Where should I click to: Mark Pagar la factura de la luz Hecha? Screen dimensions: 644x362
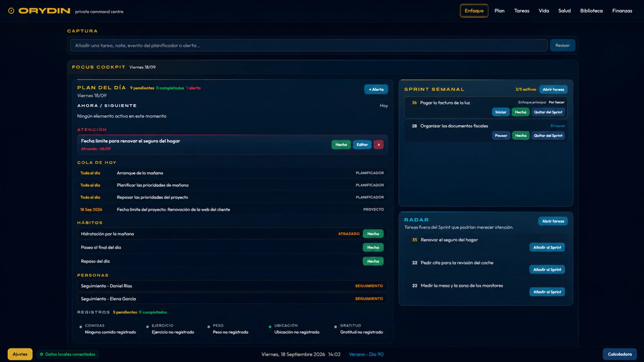pos(520,112)
